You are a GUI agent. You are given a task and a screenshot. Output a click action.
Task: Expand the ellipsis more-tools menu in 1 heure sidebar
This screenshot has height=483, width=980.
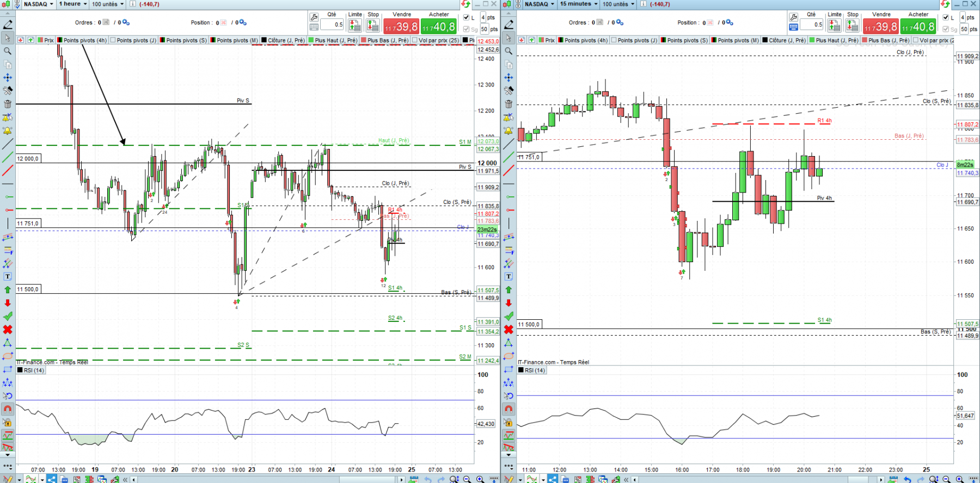(x=8, y=466)
